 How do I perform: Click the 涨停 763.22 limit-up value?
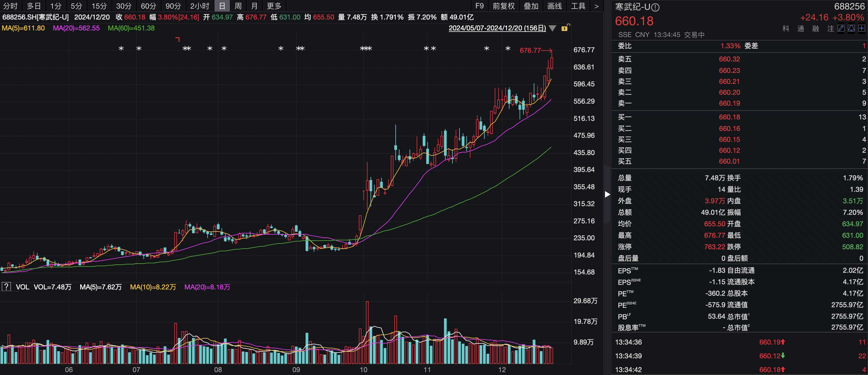[x=714, y=247]
